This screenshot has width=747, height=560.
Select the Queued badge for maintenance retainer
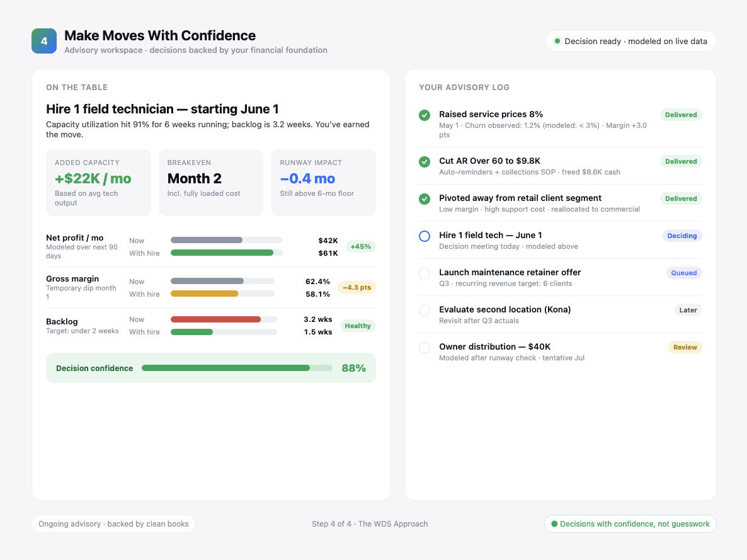click(x=684, y=273)
